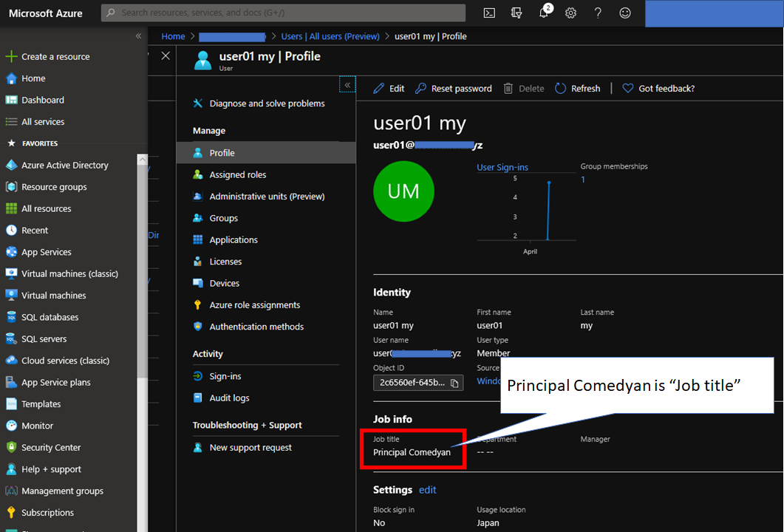Click the All resources grid icon
Viewport: 784px width, 532px height.
coord(11,208)
